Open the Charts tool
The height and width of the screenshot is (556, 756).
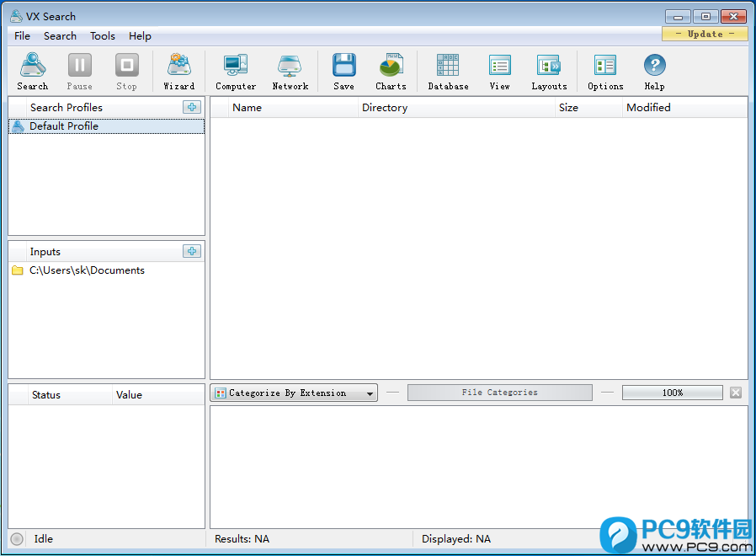pyautogui.click(x=391, y=72)
